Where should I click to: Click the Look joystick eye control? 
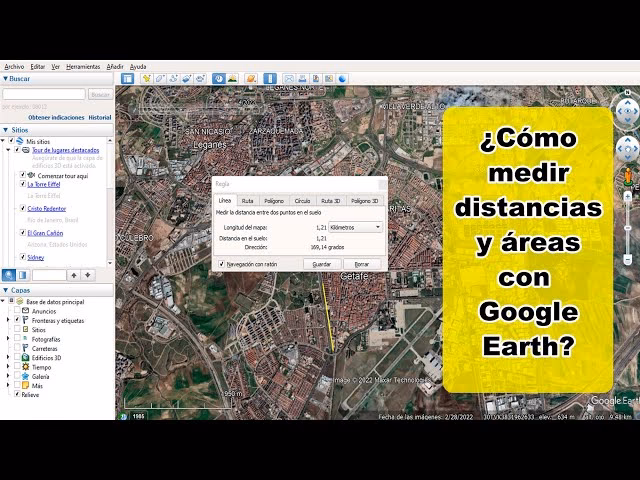tap(627, 111)
